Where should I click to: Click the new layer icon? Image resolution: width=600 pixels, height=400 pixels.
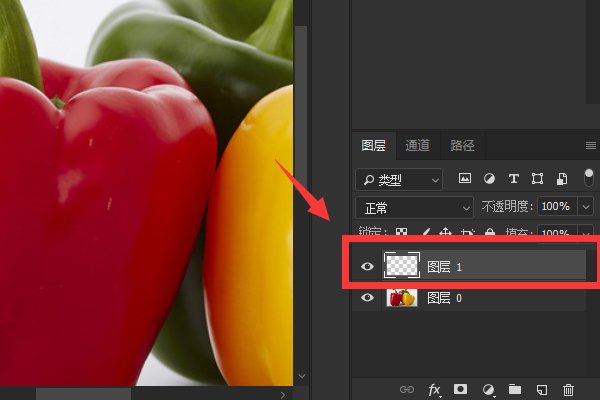[542, 389]
